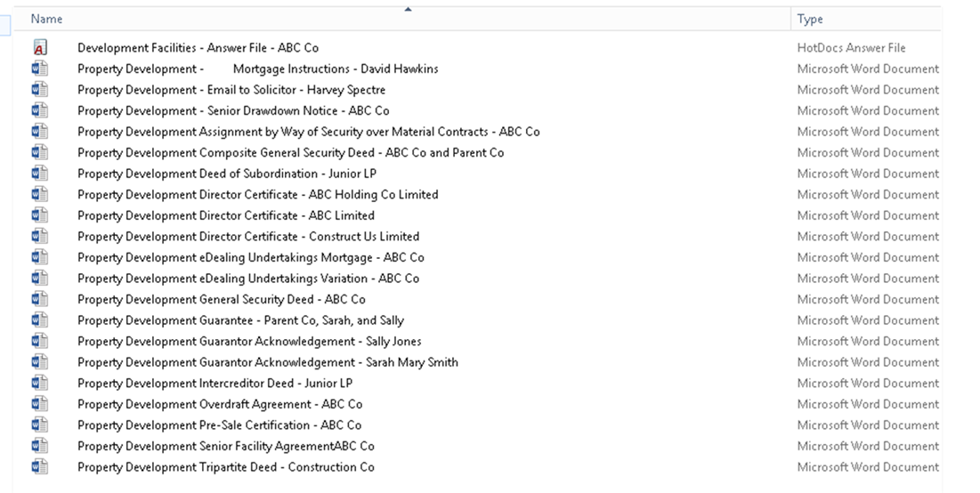Click Word icon for Composite General Security Deed file
This screenshot has width=980, height=493.
click(40, 152)
